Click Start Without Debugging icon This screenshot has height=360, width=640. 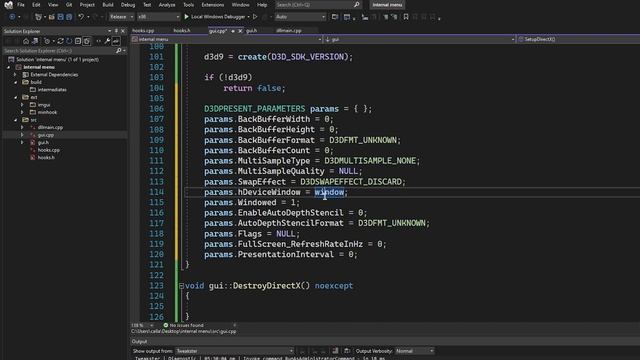click(x=256, y=17)
